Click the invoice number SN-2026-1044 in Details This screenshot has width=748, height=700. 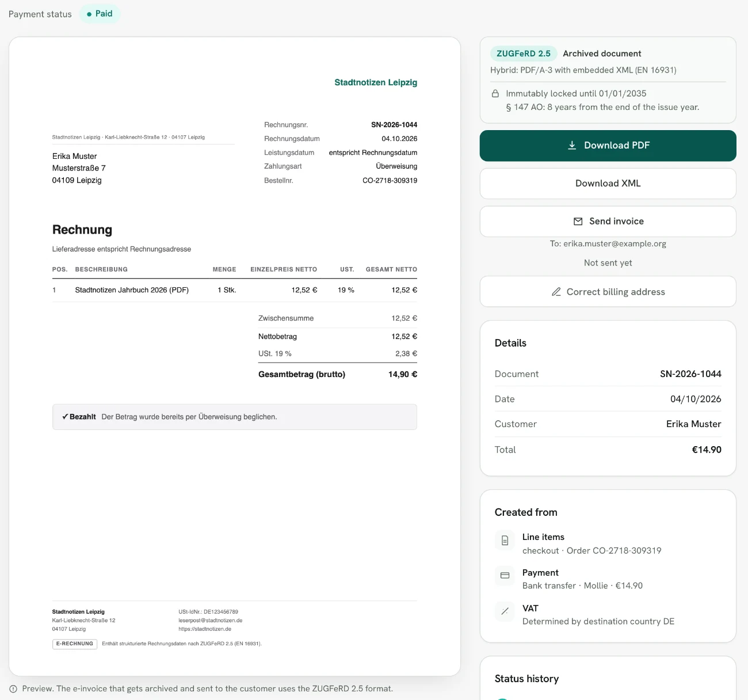click(x=690, y=374)
